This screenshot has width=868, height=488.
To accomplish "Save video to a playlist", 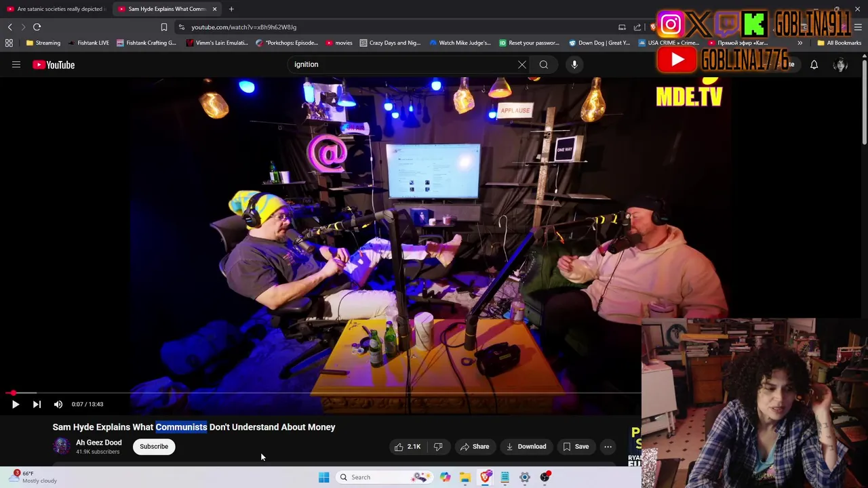I will click(576, 447).
